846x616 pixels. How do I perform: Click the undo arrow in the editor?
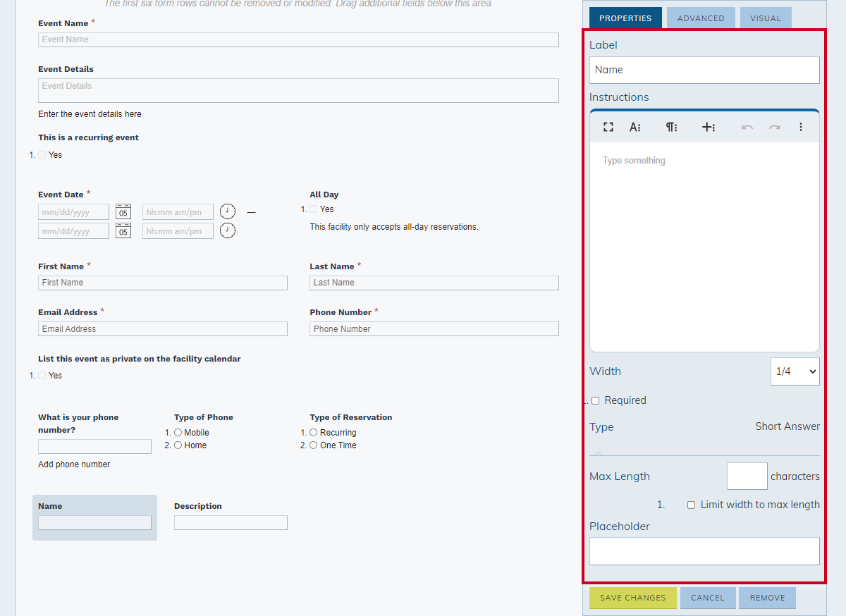click(747, 127)
